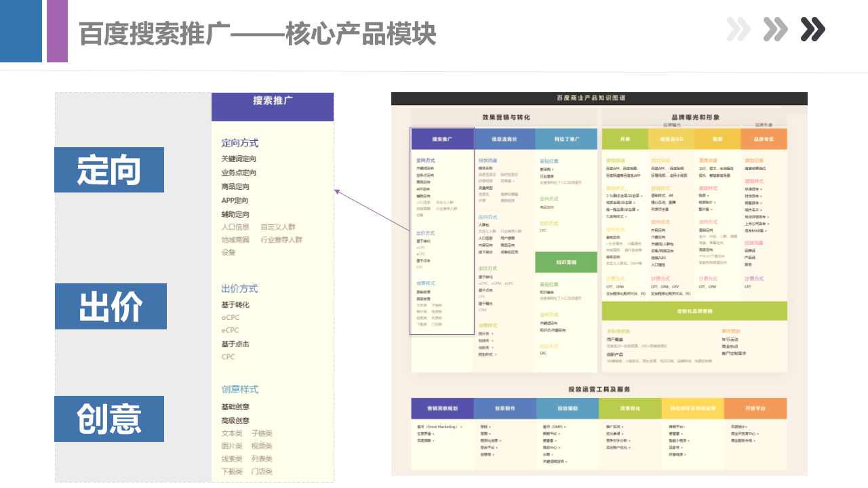Click 业务点定向 in the enlarged panel
Viewport: 868px width, 488px height.
click(239, 173)
